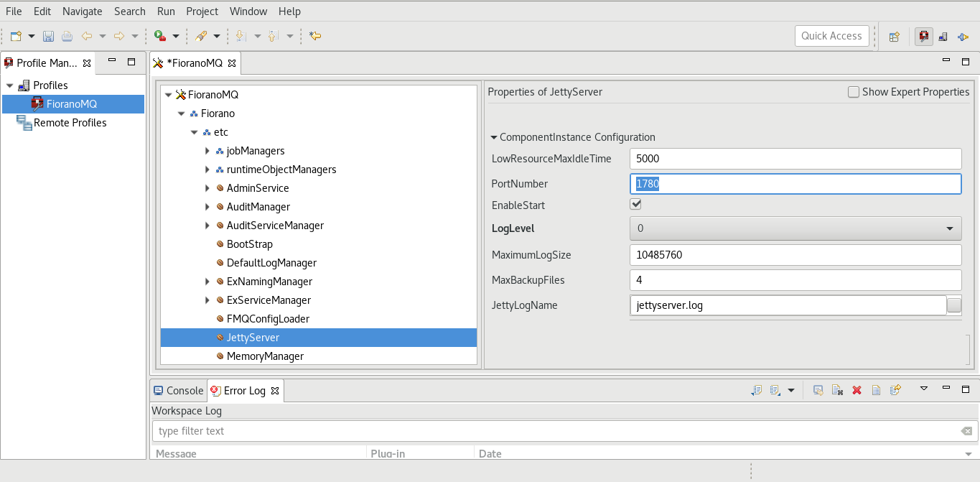The width and height of the screenshot is (980, 482).
Task: Open the File menu
Action: (14, 11)
